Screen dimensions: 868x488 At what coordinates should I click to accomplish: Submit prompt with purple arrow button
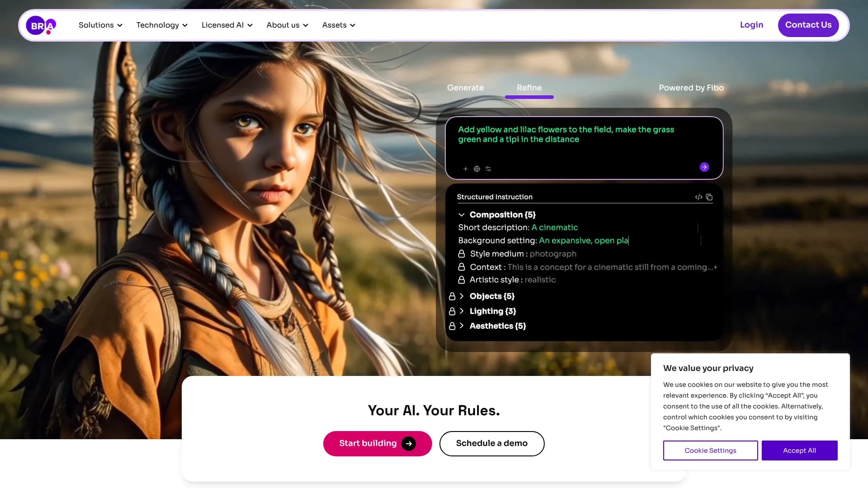(x=704, y=167)
